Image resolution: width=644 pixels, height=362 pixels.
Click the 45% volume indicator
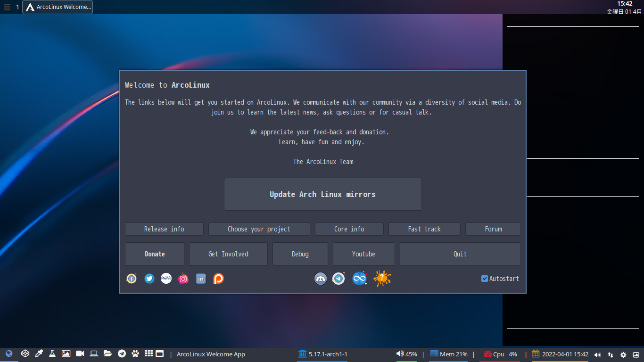tap(406, 354)
